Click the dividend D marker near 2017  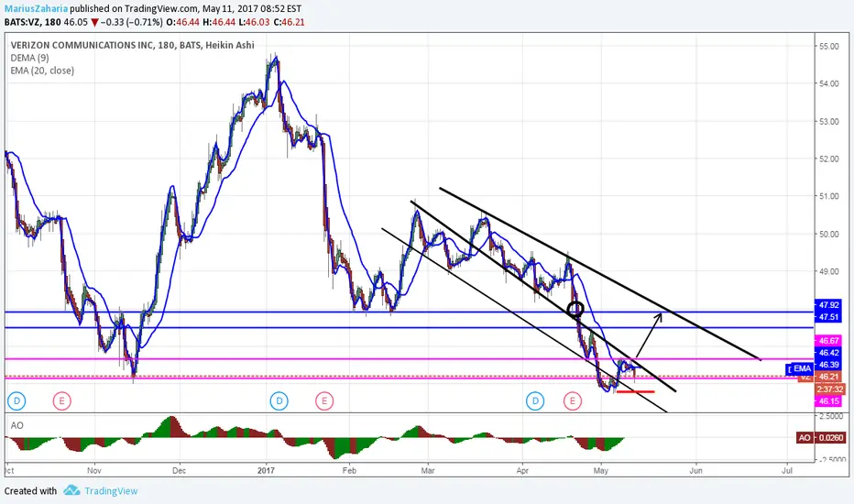point(279,401)
